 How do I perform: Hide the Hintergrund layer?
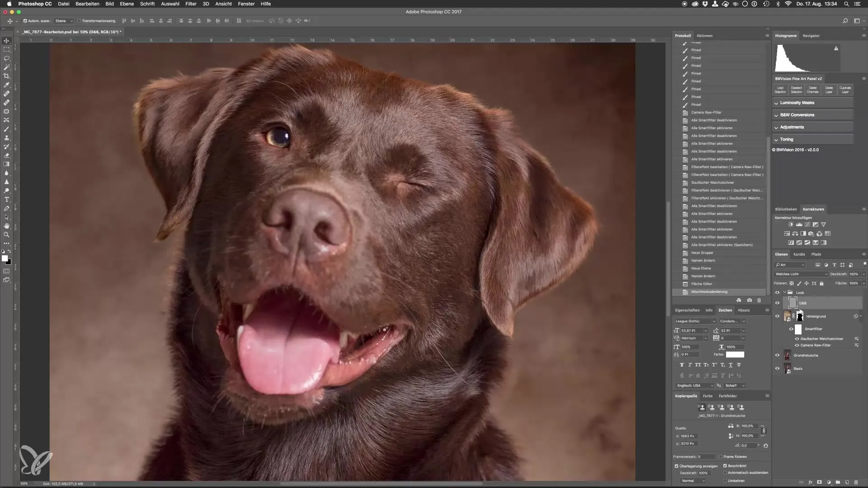(777, 316)
